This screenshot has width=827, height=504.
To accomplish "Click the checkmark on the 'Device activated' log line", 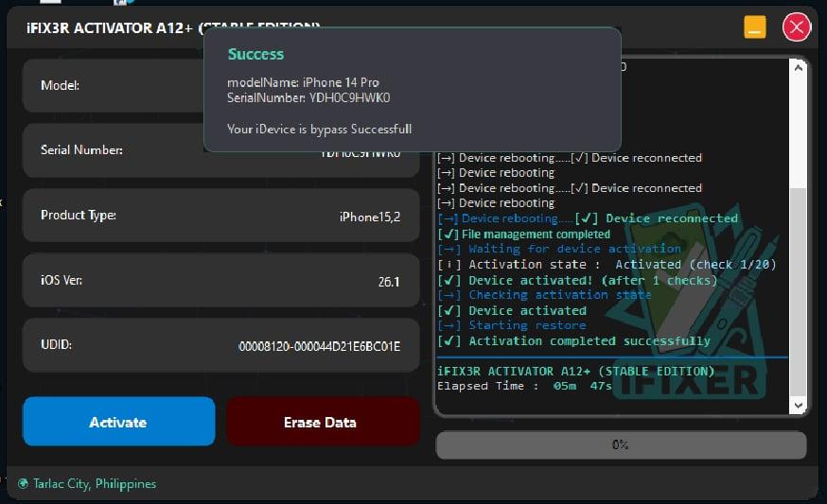I will [449, 311].
